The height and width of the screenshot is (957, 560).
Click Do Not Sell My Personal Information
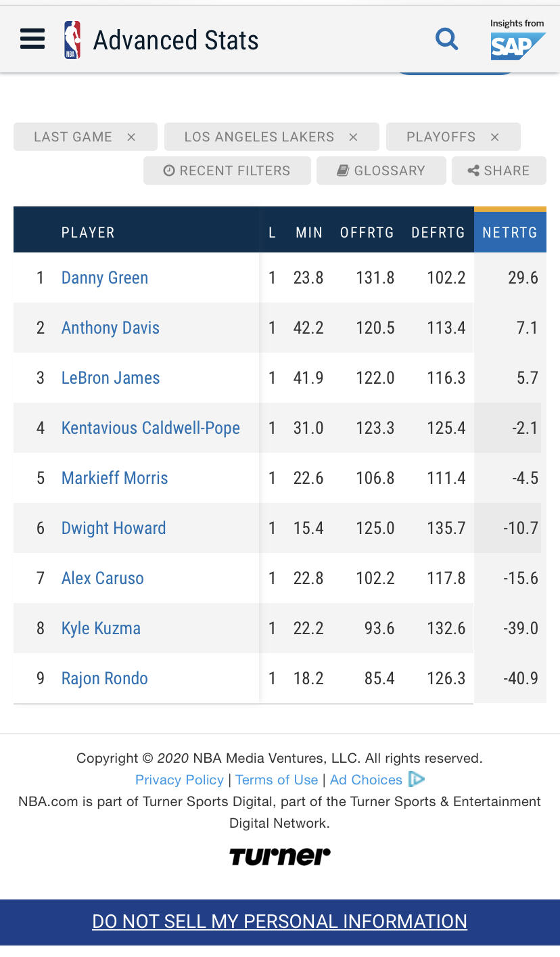[280, 921]
